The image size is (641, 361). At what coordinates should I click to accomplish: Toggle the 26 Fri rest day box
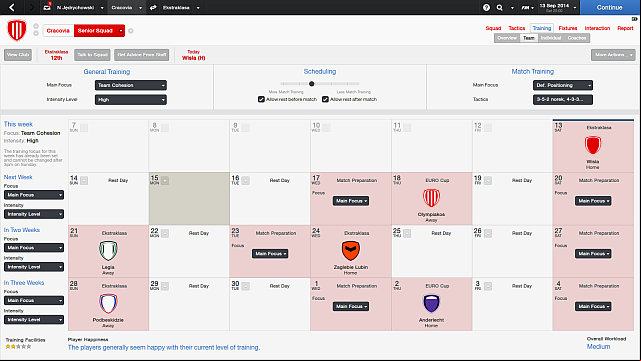[488, 233]
